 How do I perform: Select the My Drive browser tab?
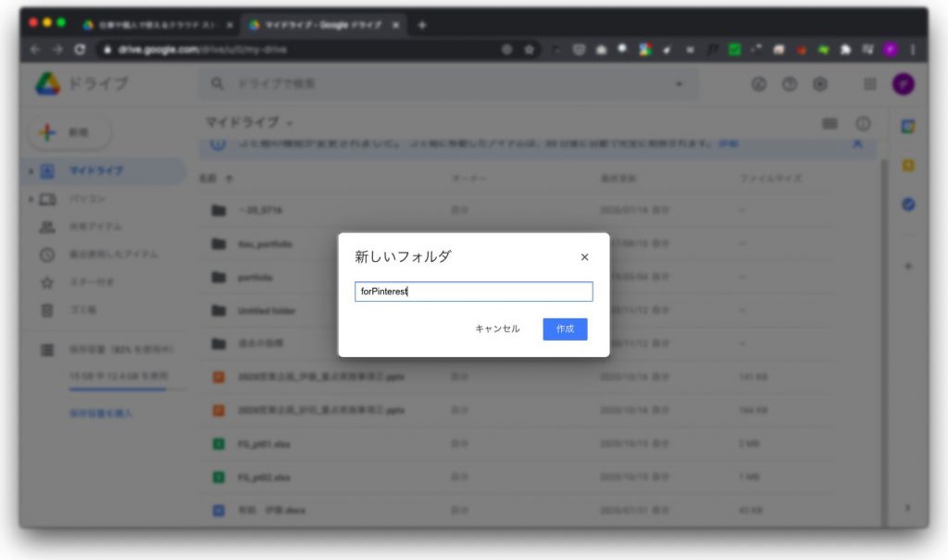(324, 25)
